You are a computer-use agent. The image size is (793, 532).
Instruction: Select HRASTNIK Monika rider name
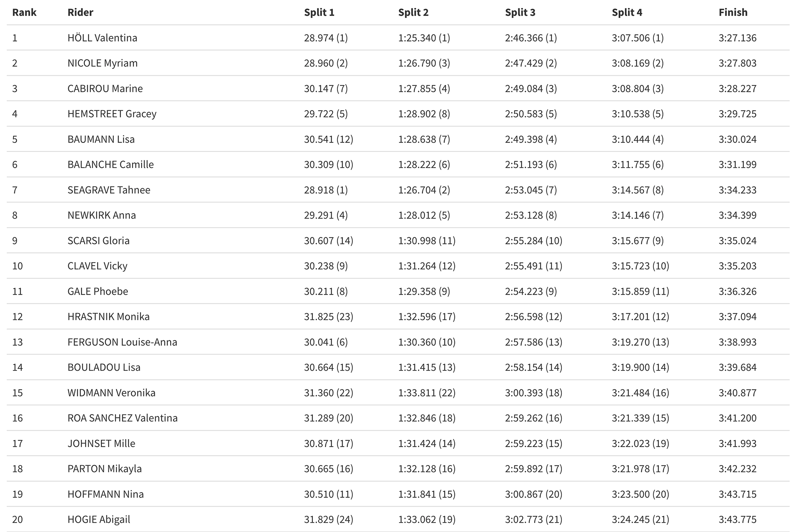point(109,317)
